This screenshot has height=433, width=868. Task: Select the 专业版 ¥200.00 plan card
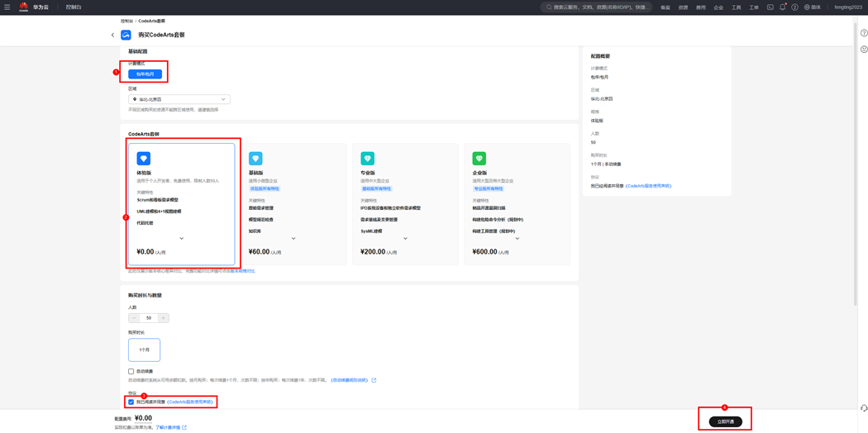(x=405, y=205)
